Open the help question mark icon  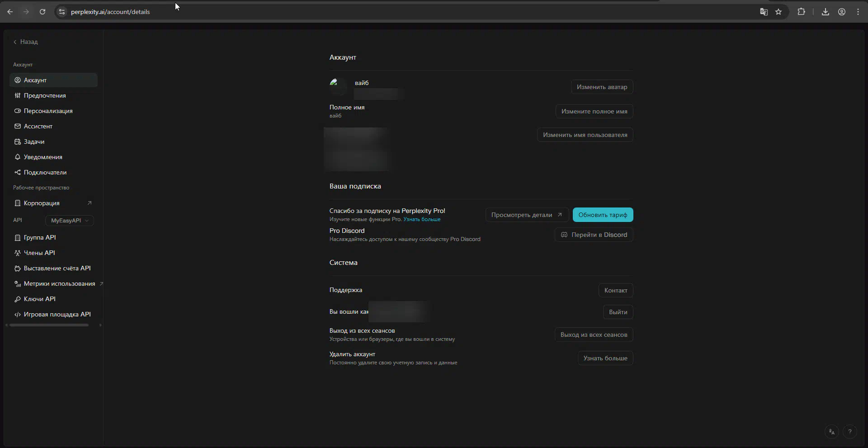tap(850, 432)
